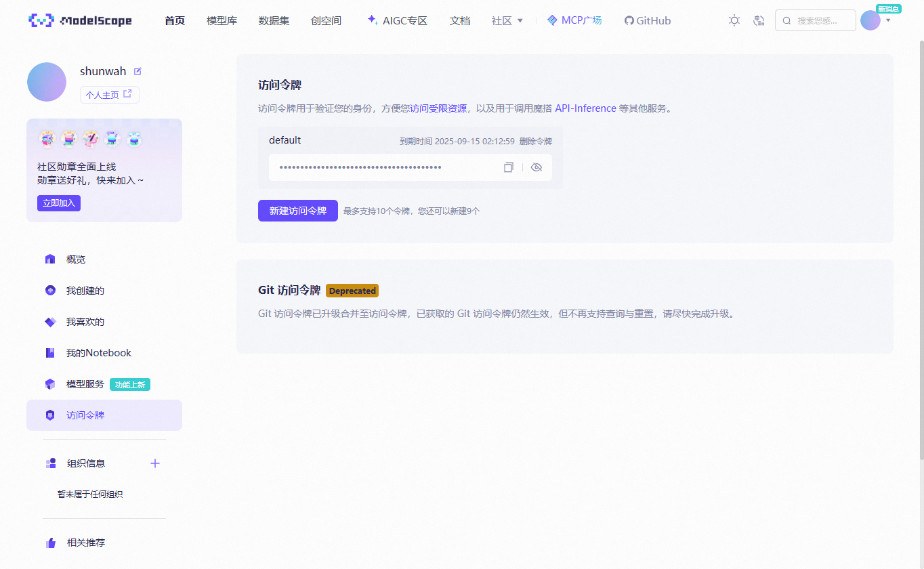Click the sun theme icon

tap(734, 20)
